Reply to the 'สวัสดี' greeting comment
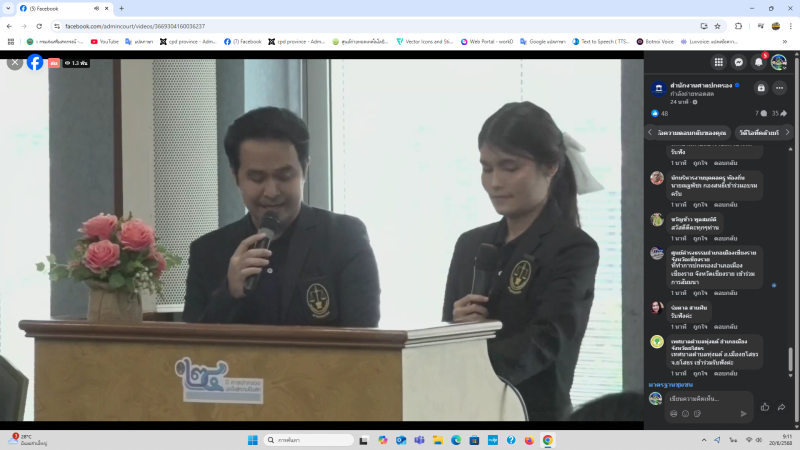This screenshot has height=450, width=800. coord(726,238)
